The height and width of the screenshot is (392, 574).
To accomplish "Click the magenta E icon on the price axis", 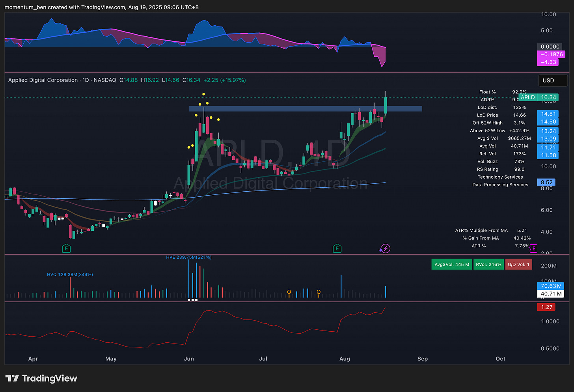I will 533,248.
